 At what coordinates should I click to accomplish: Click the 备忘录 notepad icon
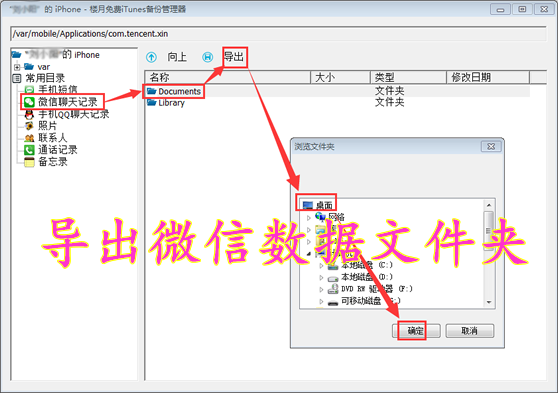click(29, 162)
